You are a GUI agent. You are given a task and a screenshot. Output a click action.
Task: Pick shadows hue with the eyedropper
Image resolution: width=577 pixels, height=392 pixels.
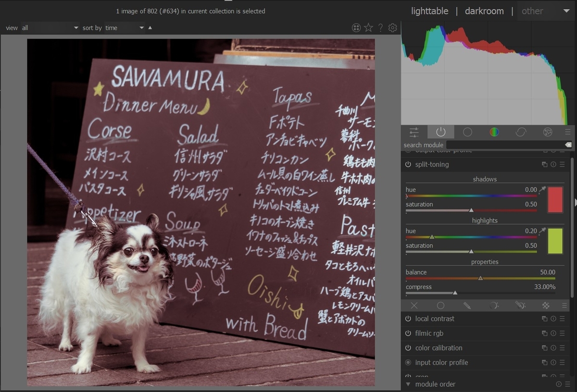point(542,190)
